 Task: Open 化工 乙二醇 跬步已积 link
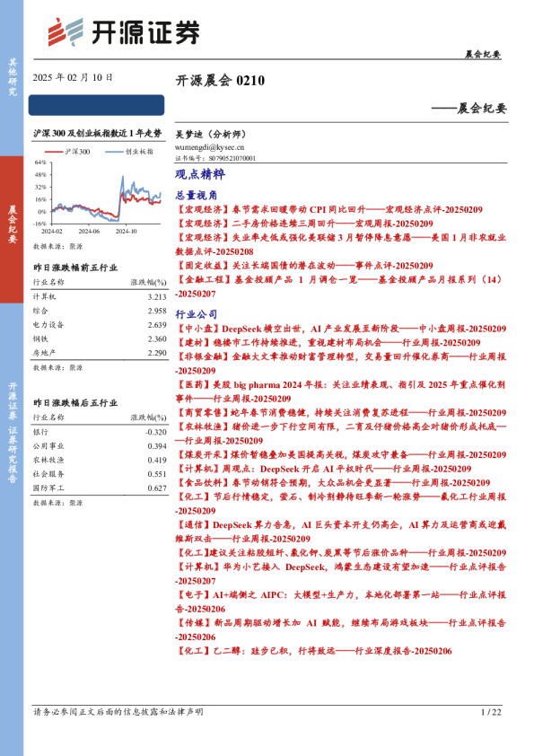click(x=314, y=651)
